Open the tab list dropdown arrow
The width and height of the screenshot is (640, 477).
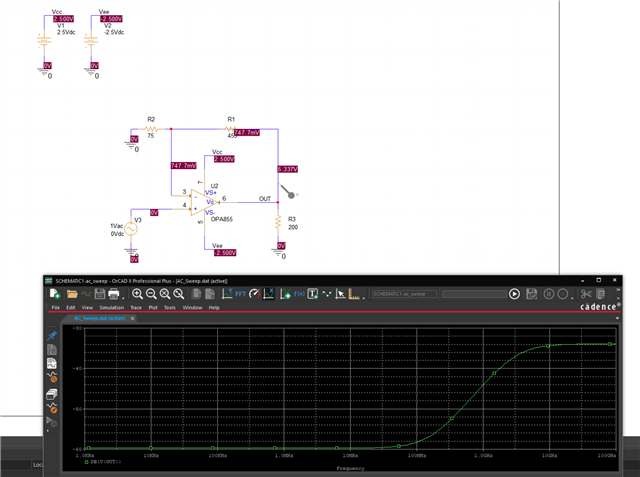coord(617,318)
